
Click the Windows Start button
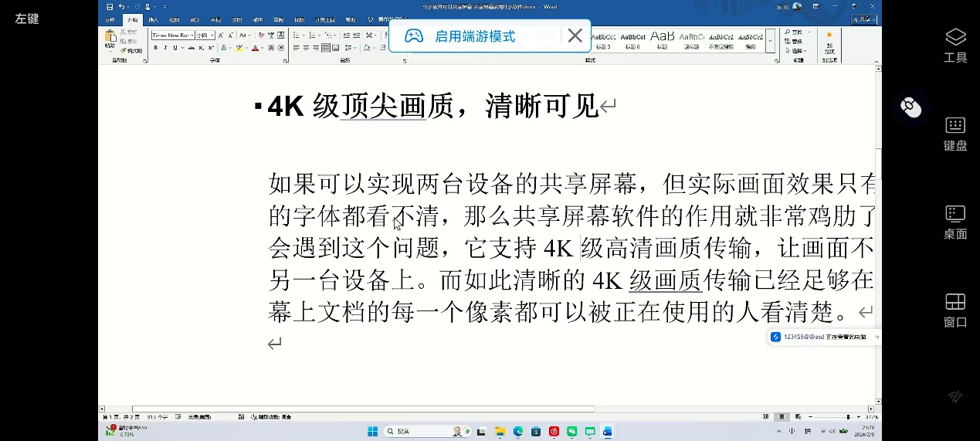click(372, 432)
